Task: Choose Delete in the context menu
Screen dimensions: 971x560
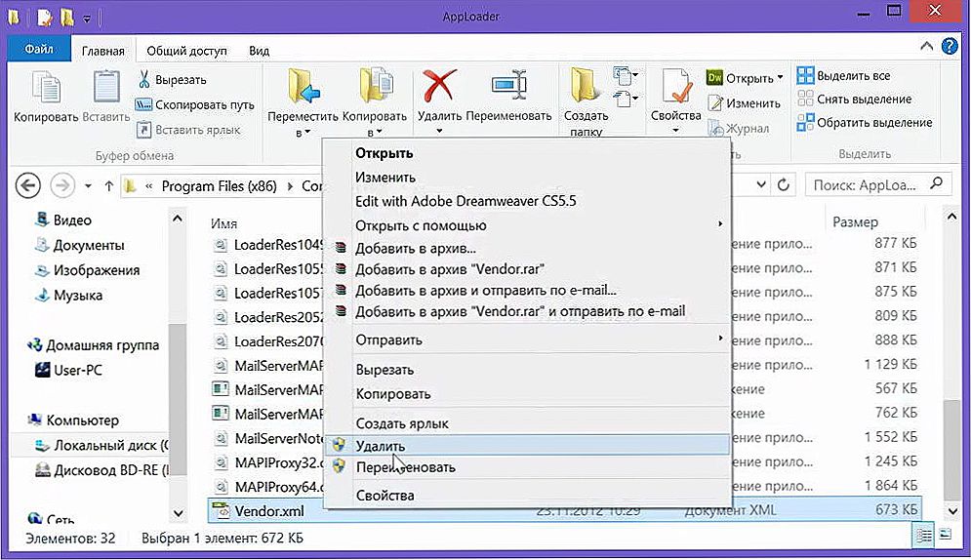Action: coord(380,445)
